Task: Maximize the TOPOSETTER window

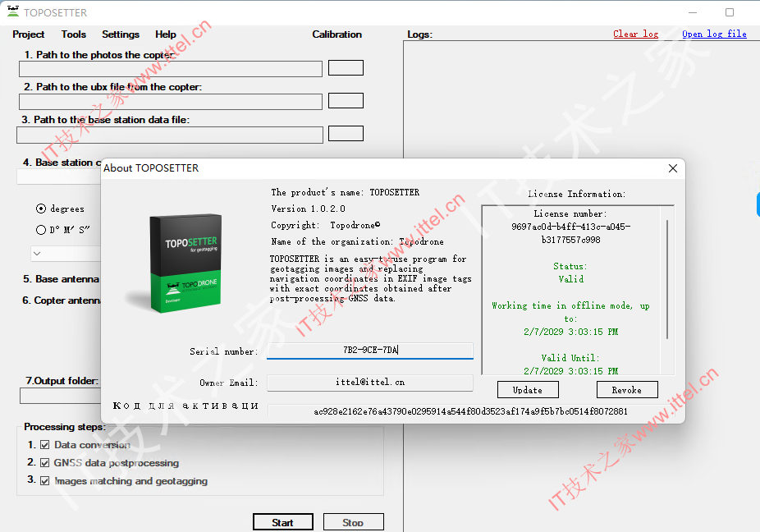Action: point(730,12)
